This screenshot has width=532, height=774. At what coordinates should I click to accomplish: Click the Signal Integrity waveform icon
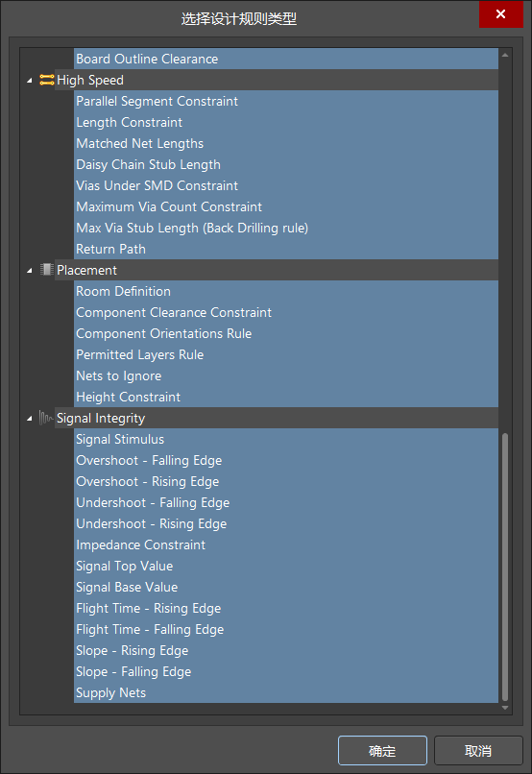[46, 418]
